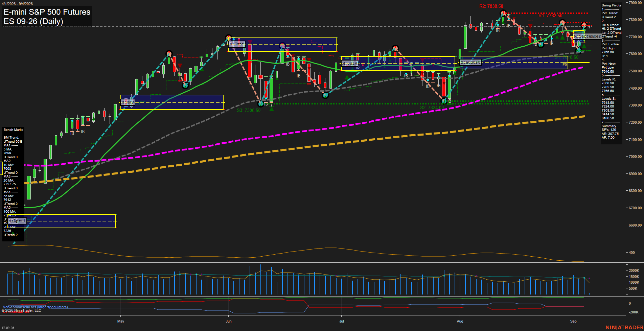Click the Aug label on the time axis

pyautogui.click(x=460, y=321)
